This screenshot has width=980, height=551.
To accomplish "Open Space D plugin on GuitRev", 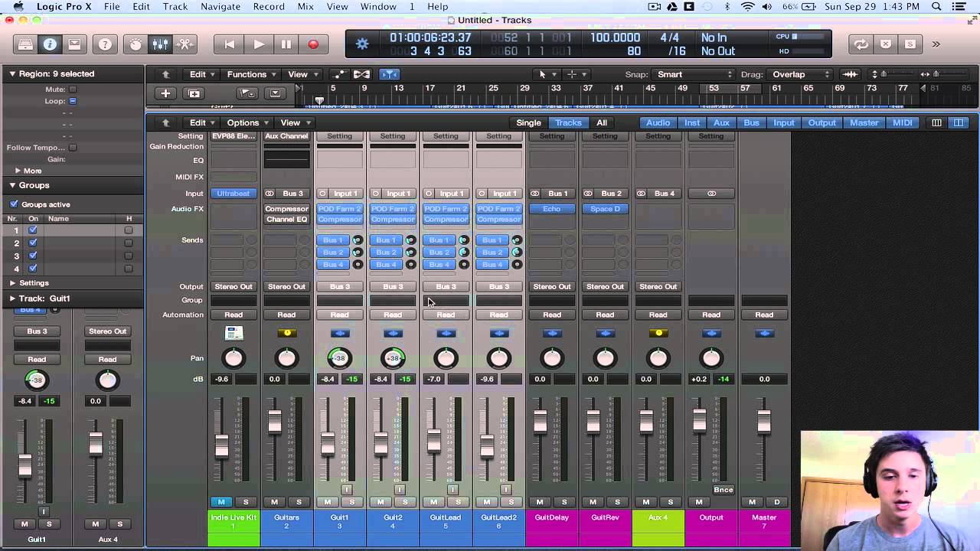I will pos(605,209).
